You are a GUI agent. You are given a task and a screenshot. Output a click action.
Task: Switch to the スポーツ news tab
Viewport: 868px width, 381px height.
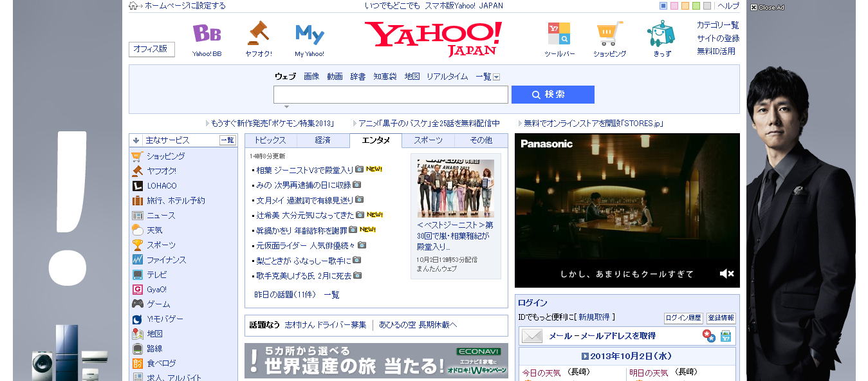428,140
